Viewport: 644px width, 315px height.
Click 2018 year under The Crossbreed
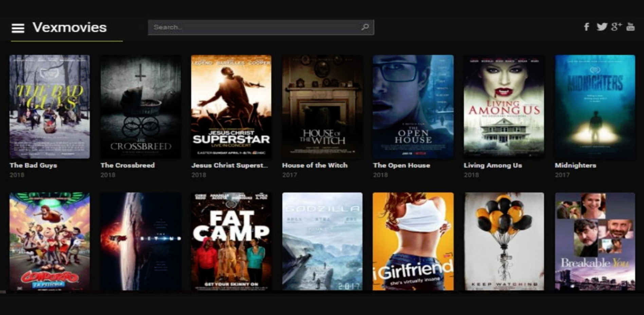108,175
